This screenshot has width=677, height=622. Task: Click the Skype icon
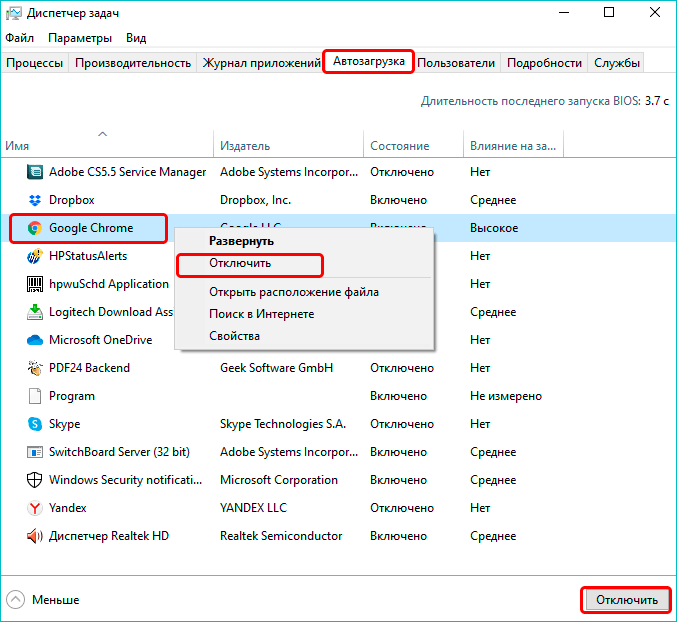[x=35, y=424]
